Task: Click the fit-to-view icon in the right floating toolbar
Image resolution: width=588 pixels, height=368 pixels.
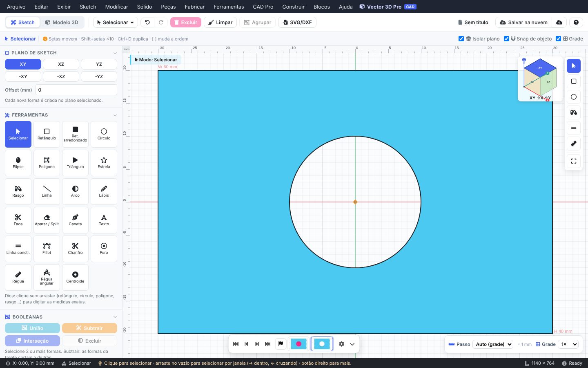Action: [x=574, y=161]
